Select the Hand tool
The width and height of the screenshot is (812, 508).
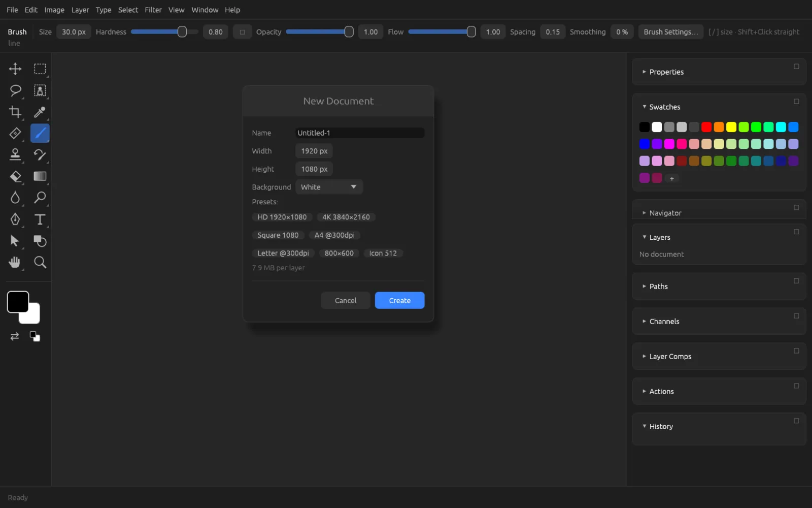pyautogui.click(x=15, y=262)
